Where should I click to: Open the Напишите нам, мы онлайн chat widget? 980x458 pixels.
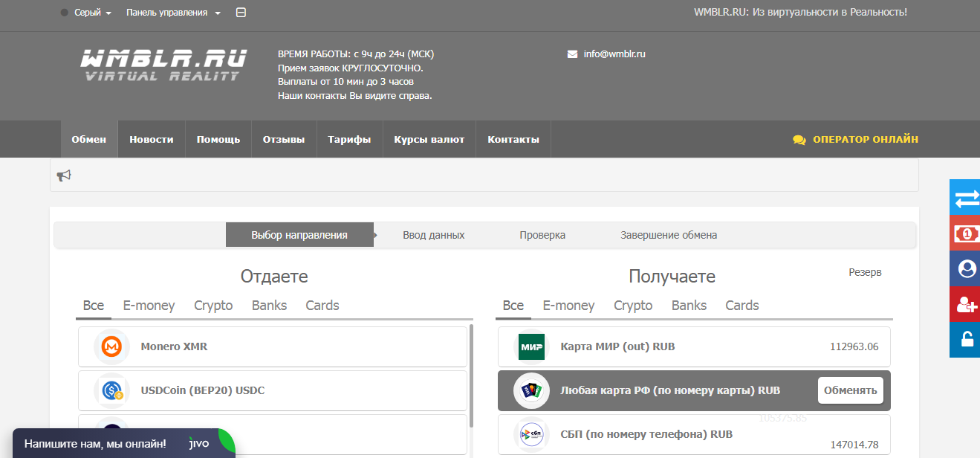[x=123, y=443]
